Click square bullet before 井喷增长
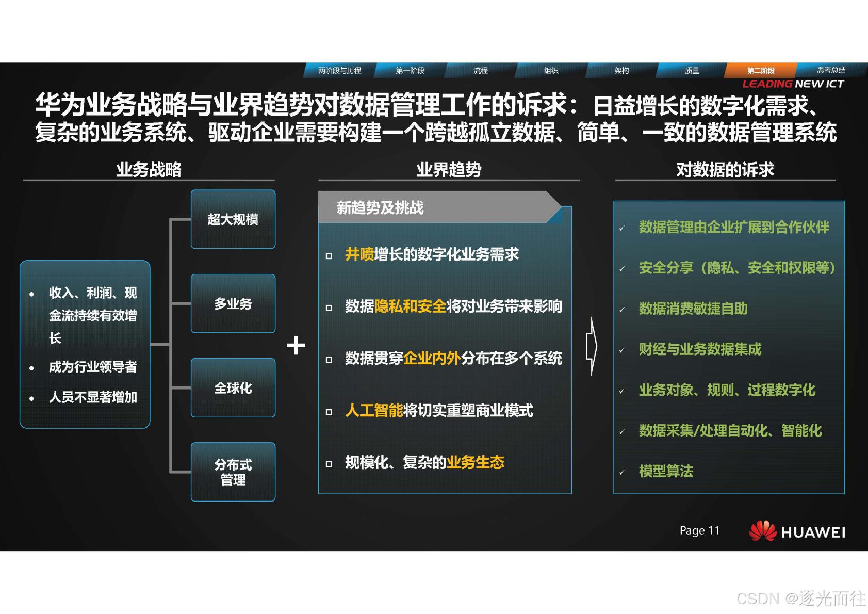 [x=329, y=256]
